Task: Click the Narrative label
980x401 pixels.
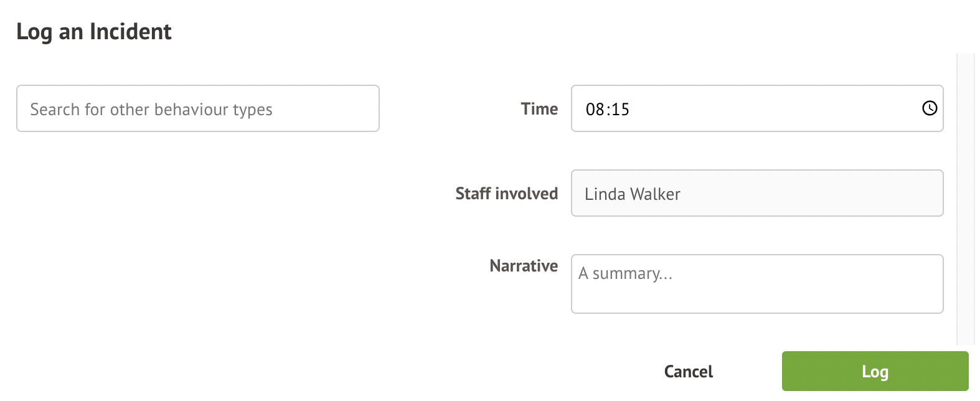Action: pos(524,266)
